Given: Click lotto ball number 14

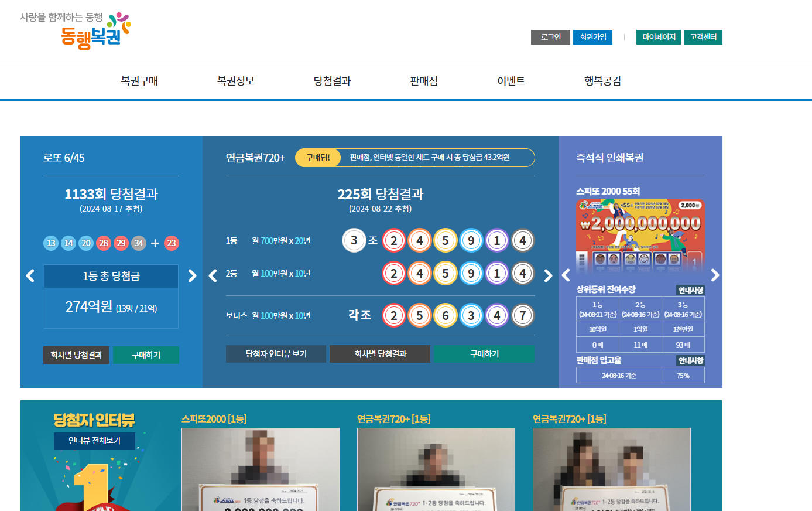Looking at the screenshot, I should pos(68,243).
